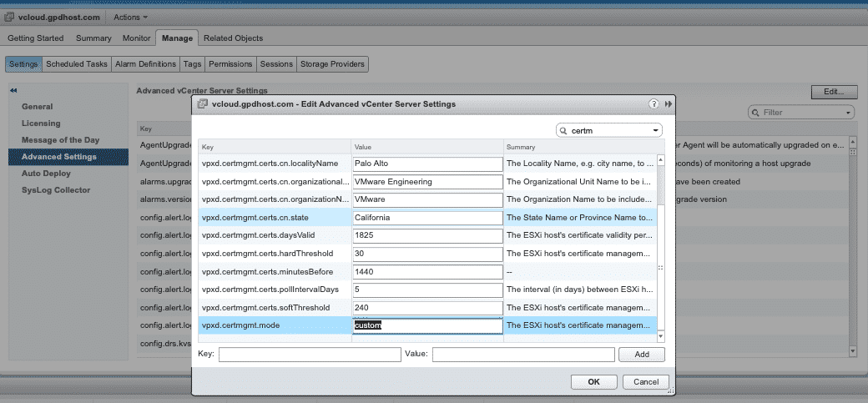This screenshot has height=403, width=868.
Task: Click the vCenter server icon in dialog title
Action: 202,103
